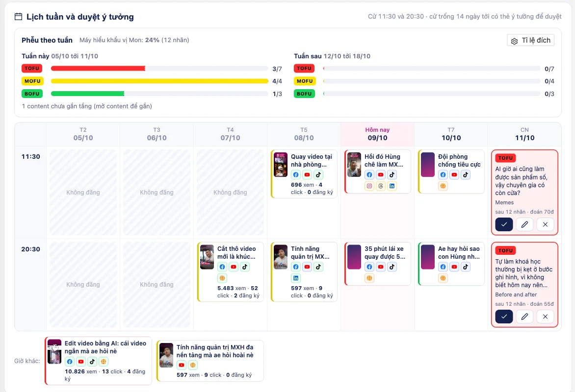Open thumbnail of 'Edit video bằng AI' card
575x392 pixels.
54,352
